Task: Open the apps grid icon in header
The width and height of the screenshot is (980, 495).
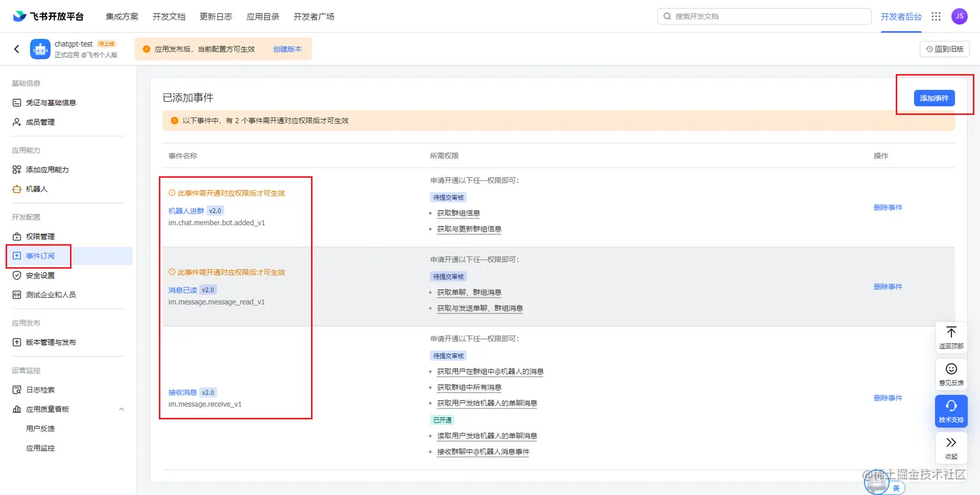Action: [936, 17]
